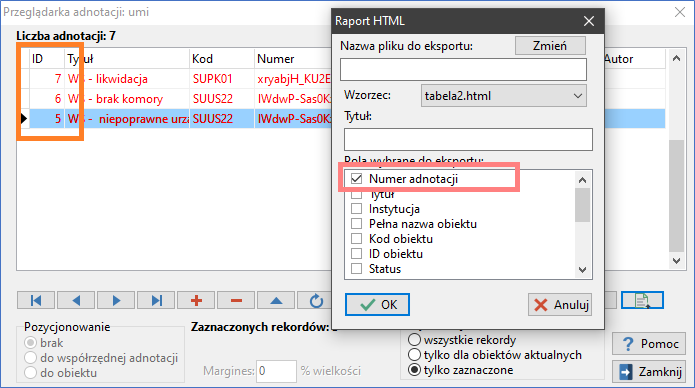695x388 pixels.
Task: Select tylko zaznaczone radio option
Action: click(414, 370)
